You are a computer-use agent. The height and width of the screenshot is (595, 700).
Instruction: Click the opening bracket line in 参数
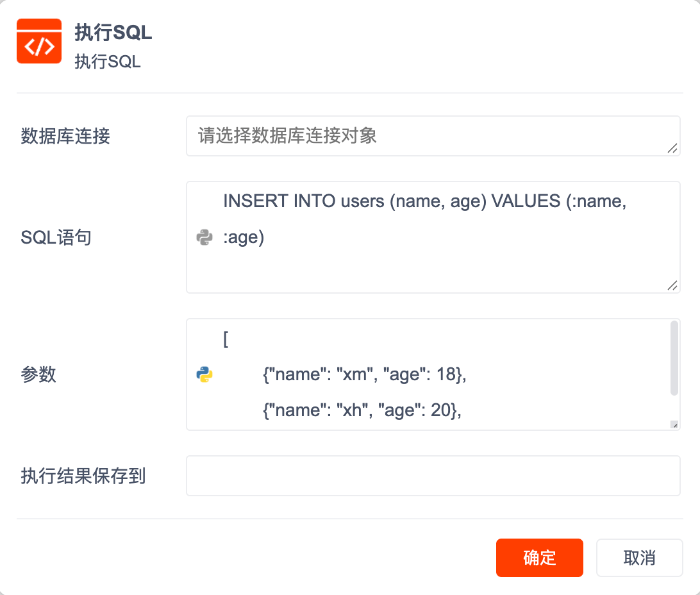[226, 339]
